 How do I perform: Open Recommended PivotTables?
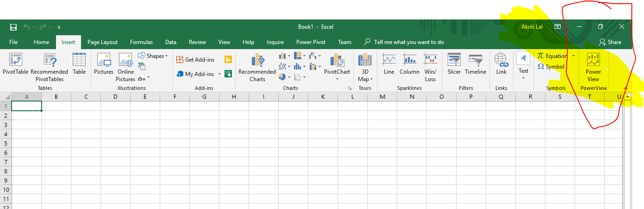pos(50,68)
